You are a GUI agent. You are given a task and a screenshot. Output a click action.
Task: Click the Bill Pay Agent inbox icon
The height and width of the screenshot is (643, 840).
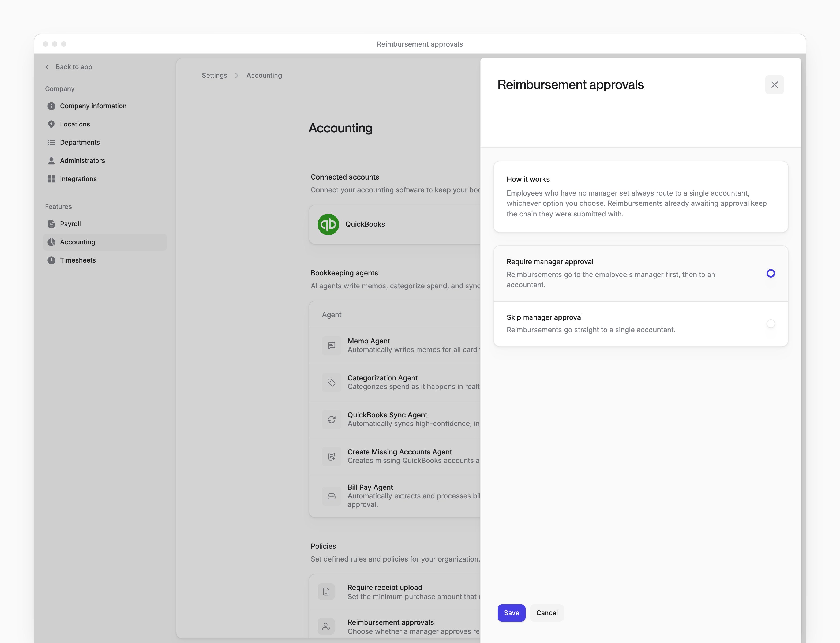tap(331, 496)
